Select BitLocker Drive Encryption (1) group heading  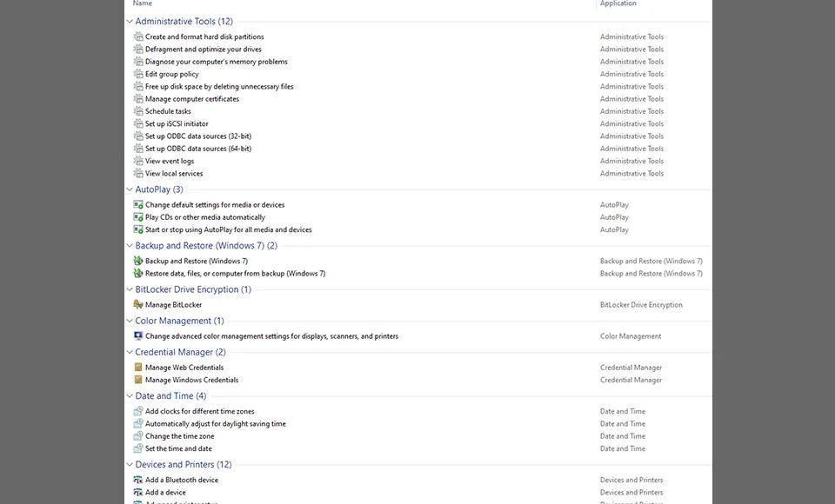coord(193,289)
